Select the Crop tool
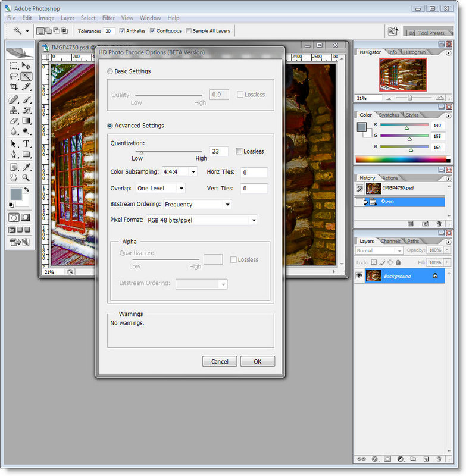The image size is (466, 476). pos(14,87)
